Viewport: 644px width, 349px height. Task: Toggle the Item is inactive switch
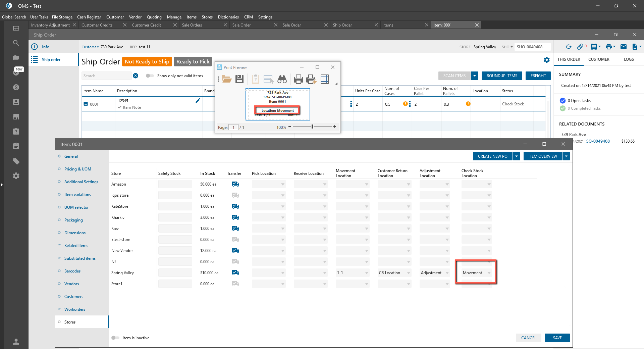tap(115, 338)
